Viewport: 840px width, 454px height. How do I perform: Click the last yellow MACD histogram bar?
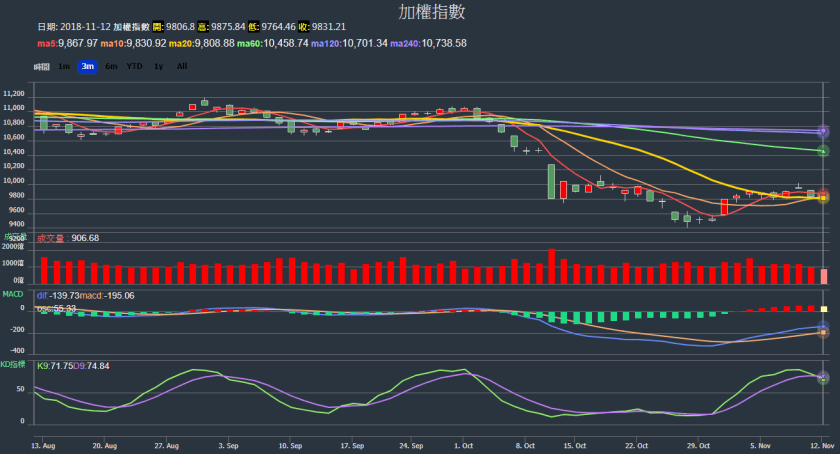pos(823,309)
